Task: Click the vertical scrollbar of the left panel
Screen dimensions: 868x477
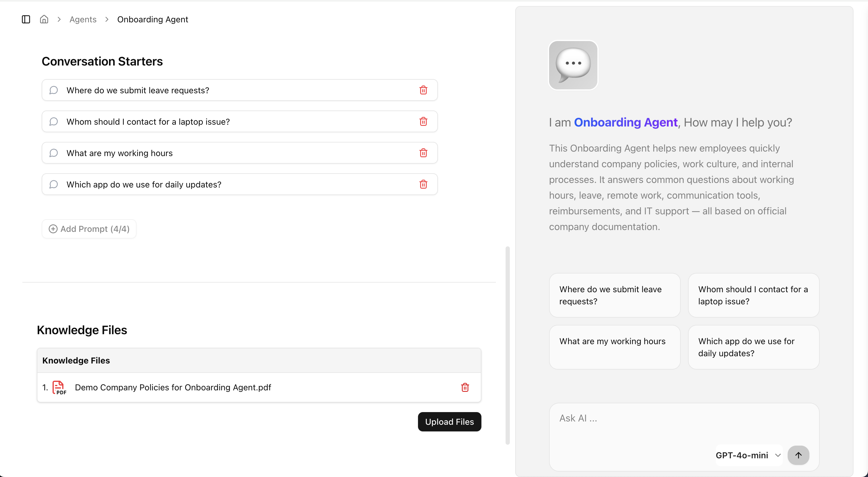Action: (507, 345)
